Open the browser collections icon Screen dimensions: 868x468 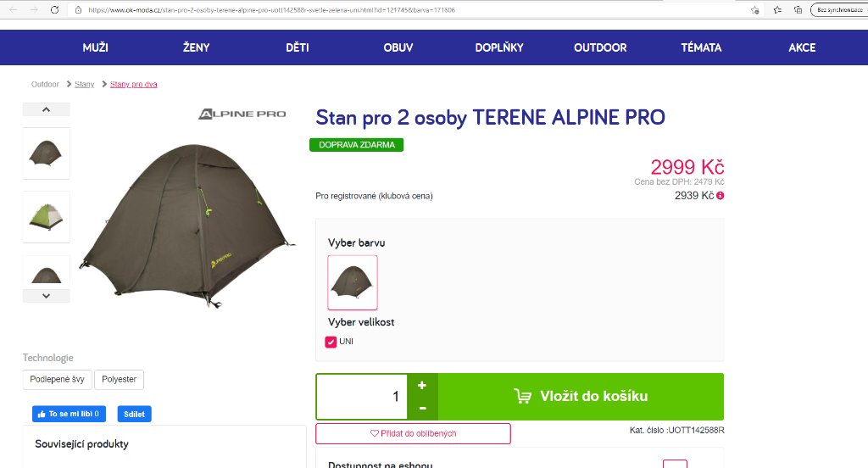(798, 10)
